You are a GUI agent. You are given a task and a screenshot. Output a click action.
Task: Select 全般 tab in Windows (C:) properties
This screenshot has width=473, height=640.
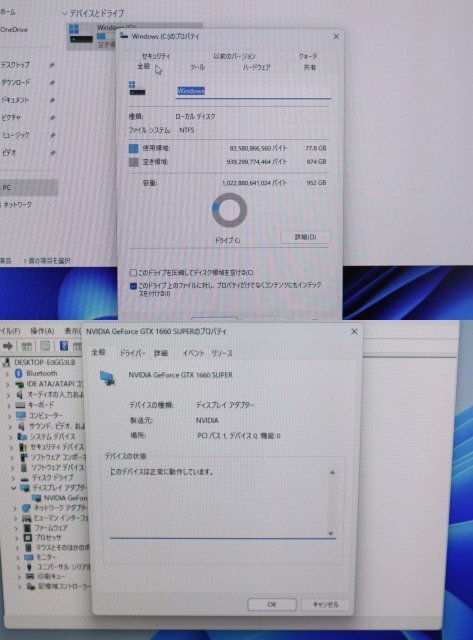tap(144, 66)
